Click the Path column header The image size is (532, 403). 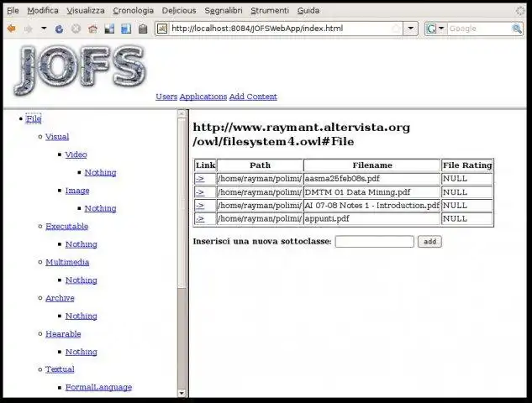pos(260,165)
